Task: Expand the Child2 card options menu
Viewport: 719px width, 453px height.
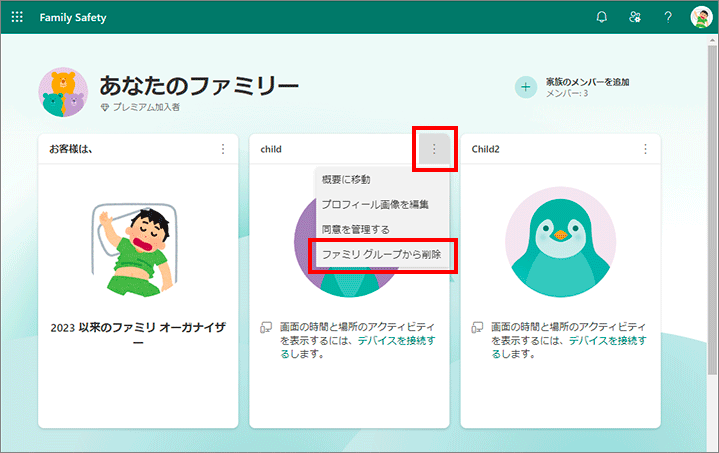Action: click(x=645, y=149)
